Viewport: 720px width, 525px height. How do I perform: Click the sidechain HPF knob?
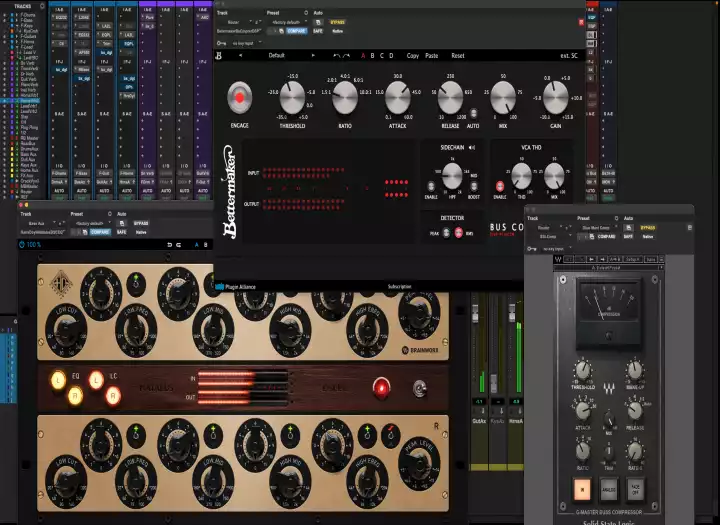tap(452, 175)
